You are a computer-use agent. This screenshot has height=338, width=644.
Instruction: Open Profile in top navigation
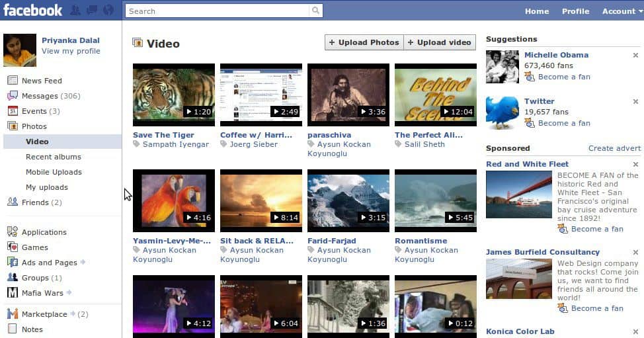point(575,11)
